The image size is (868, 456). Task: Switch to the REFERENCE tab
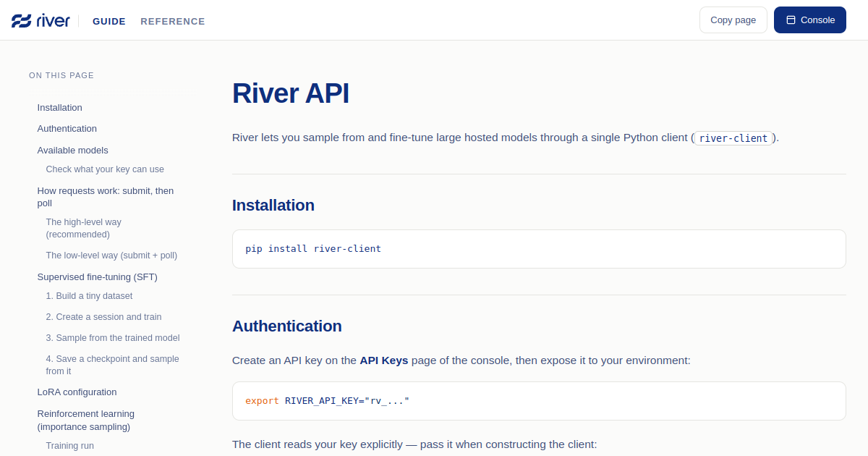[x=173, y=21]
